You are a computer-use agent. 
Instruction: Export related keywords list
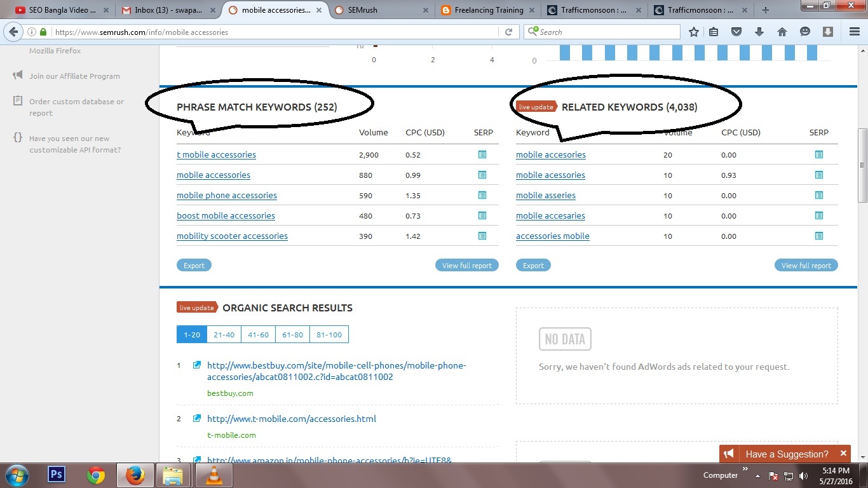533,265
